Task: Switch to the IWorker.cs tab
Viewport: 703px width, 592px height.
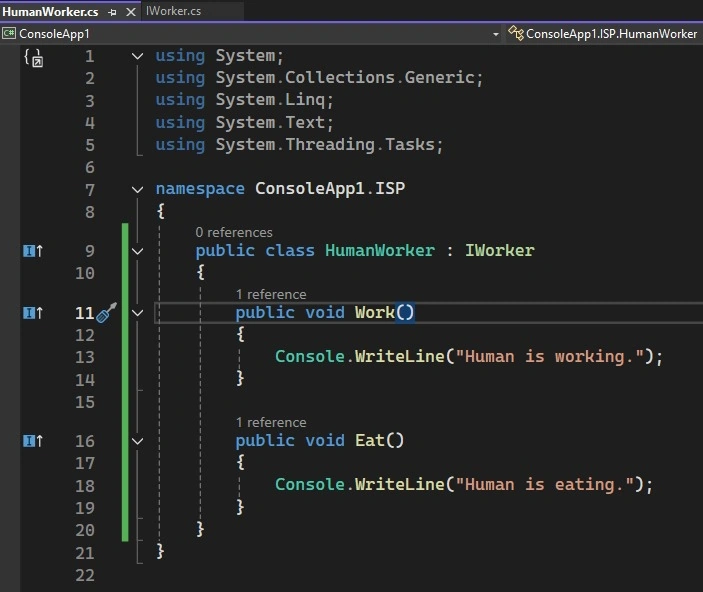Action: [174, 11]
